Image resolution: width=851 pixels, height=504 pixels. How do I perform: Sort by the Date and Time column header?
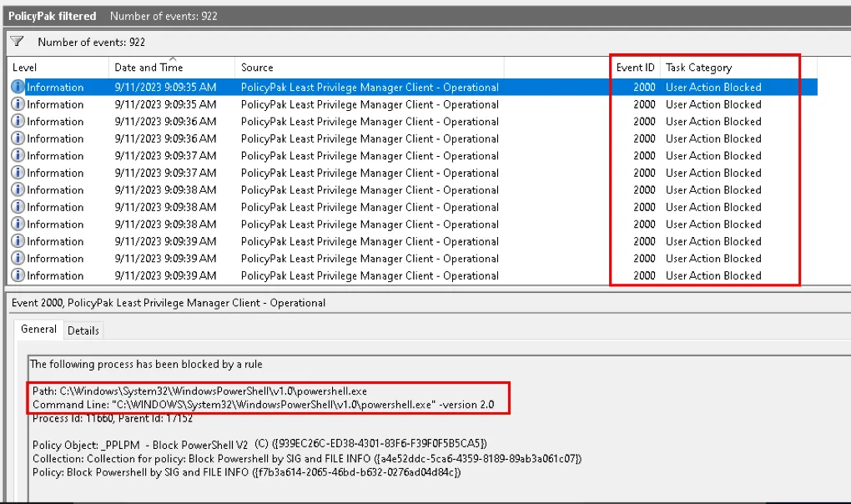[x=148, y=68]
